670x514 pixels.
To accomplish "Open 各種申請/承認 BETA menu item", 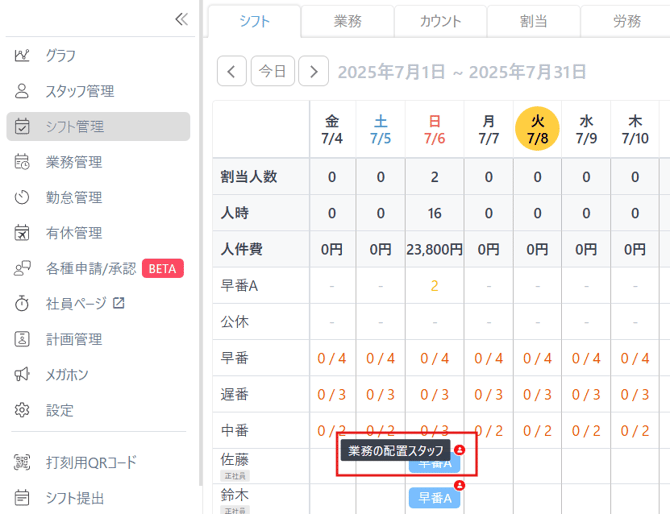I will pyautogui.click(x=90, y=268).
